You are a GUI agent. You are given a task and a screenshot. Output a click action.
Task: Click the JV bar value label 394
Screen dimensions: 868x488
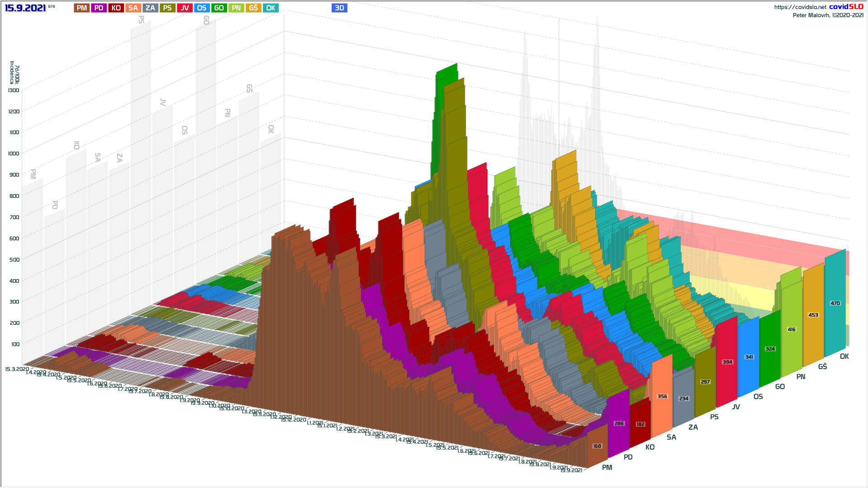coord(727,362)
